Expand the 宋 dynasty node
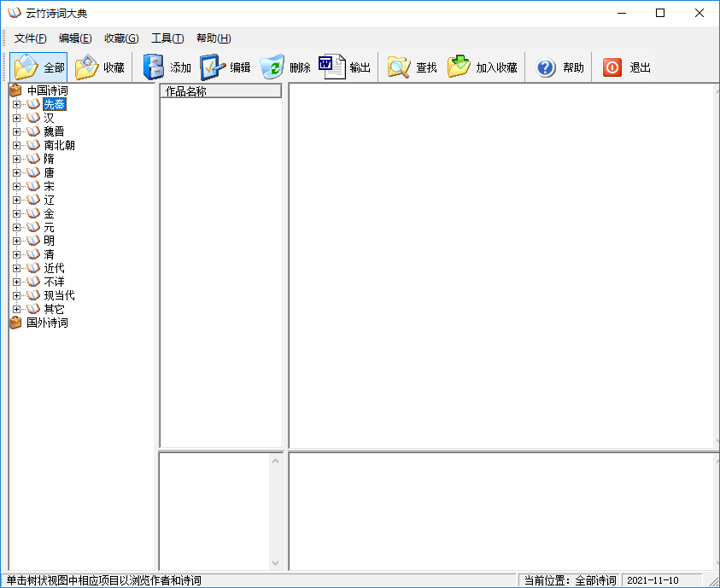The height and width of the screenshot is (588, 720). pyautogui.click(x=16, y=186)
